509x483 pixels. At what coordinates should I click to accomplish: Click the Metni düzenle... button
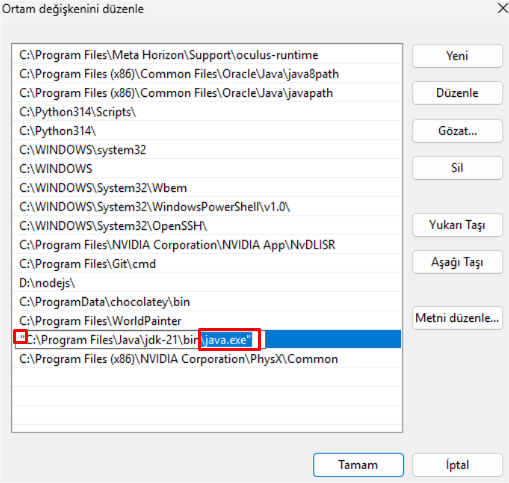(457, 318)
